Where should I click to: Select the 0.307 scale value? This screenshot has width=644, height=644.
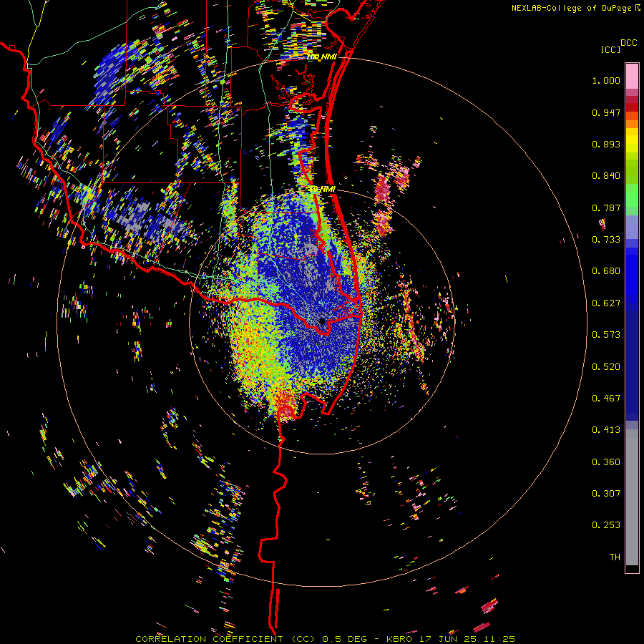click(x=606, y=494)
